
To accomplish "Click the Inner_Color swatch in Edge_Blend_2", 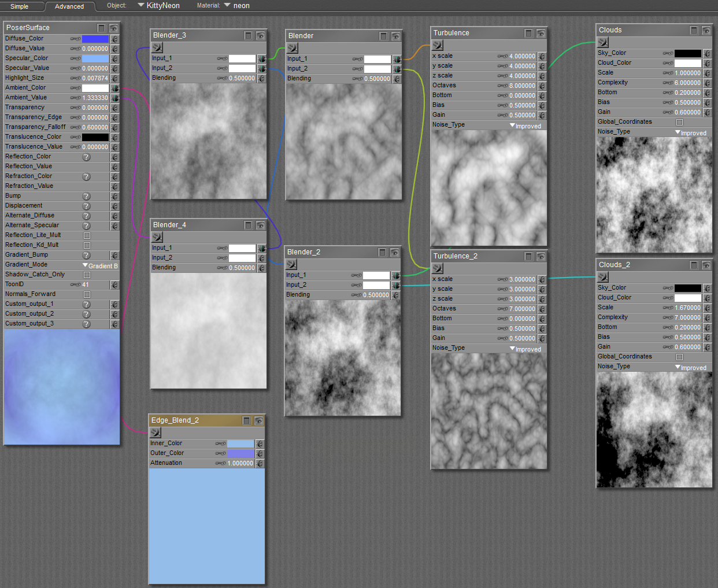I will [240, 443].
